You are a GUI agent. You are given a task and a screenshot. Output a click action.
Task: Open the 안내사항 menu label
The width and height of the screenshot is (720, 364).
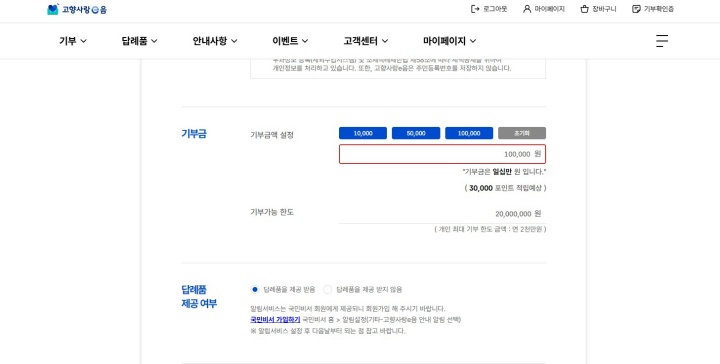[x=210, y=41]
